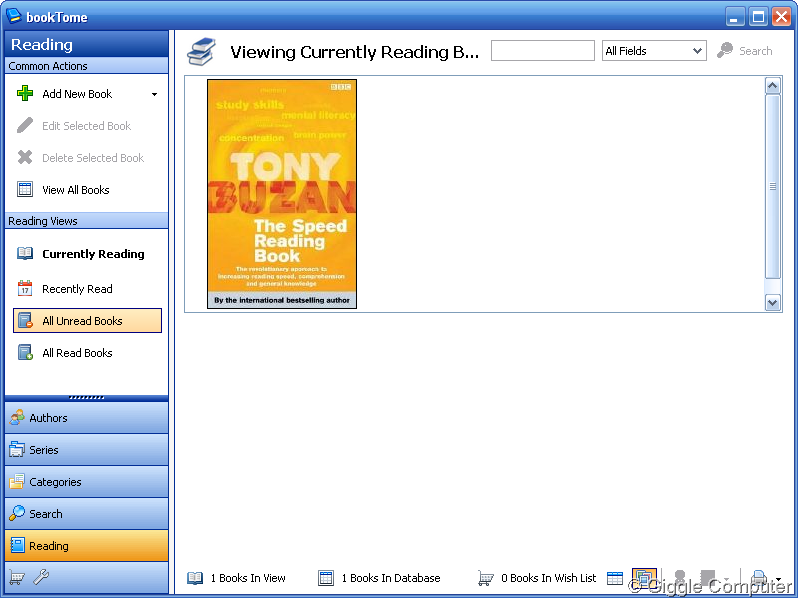This screenshot has height=598, width=798.
Task: Click the scroll up arrow in book list
Action: click(x=773, y=86)
